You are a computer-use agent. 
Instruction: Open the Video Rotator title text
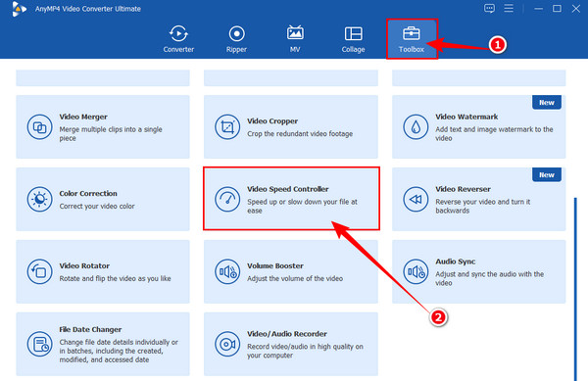pos(84,266)
